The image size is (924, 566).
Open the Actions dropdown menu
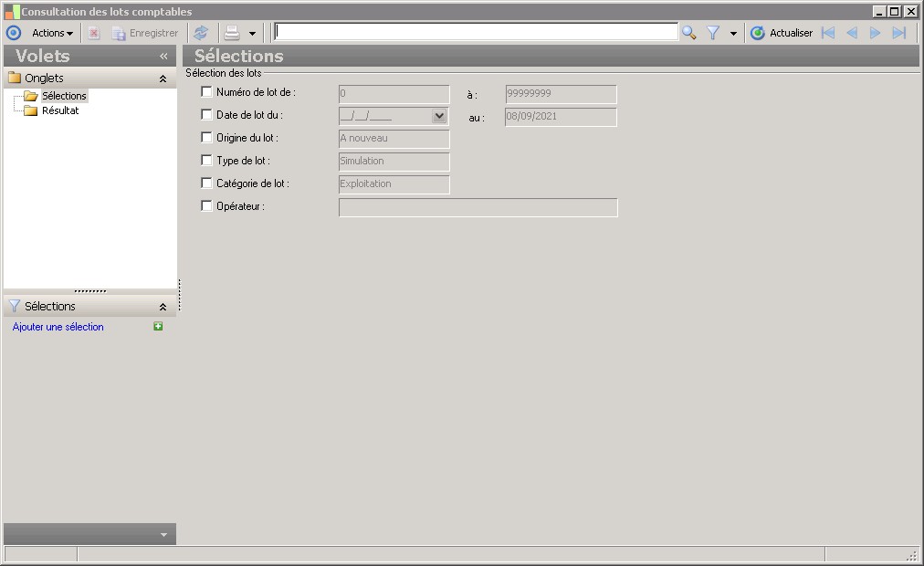click(52, 33)
